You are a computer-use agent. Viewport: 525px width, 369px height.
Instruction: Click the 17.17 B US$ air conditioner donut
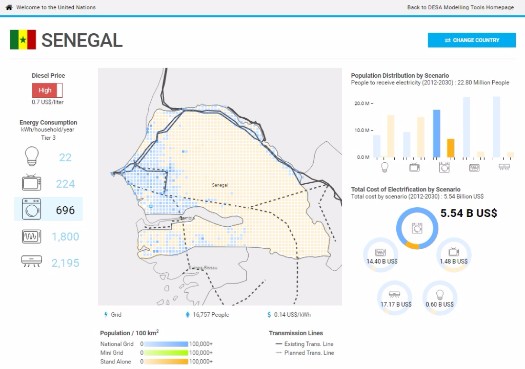coord(395,298)
